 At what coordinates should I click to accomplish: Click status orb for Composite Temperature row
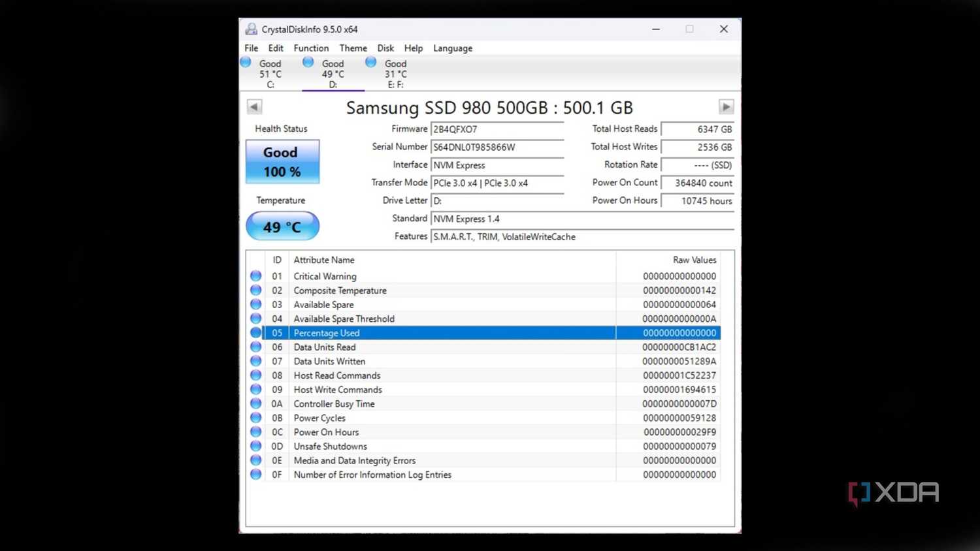[255, 291]
